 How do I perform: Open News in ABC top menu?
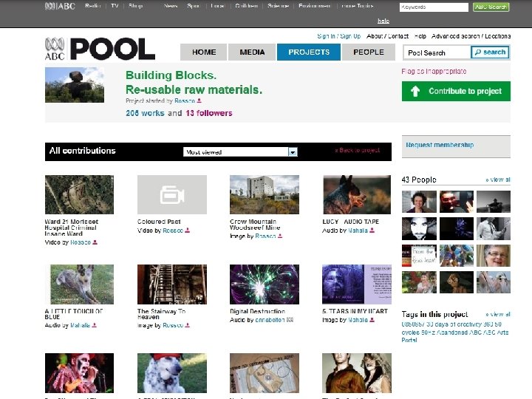point(171,6)
